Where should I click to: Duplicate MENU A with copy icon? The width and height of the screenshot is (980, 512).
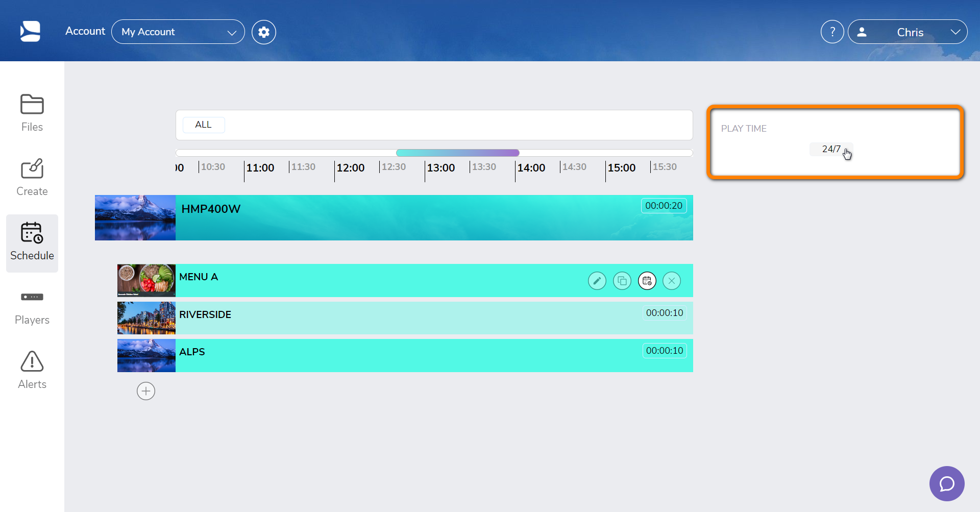pyautogui.click(x=622, y=281)
